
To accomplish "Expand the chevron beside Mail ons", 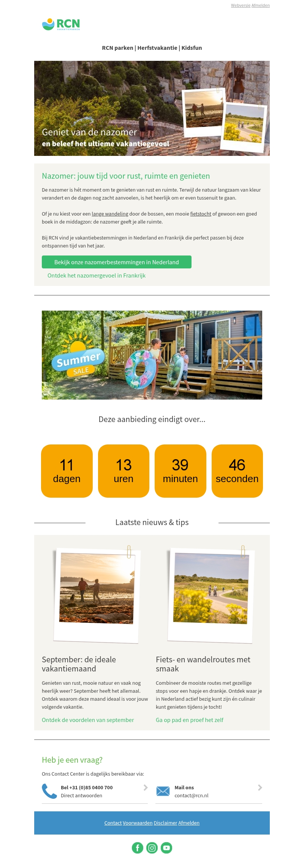I will click(260, 787).
